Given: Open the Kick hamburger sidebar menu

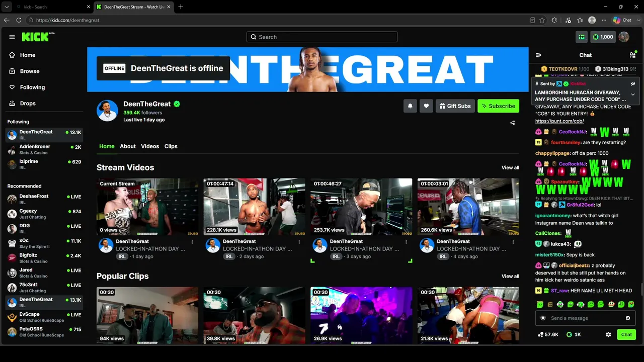Looking at the screenshot, I should pos(12,37).
